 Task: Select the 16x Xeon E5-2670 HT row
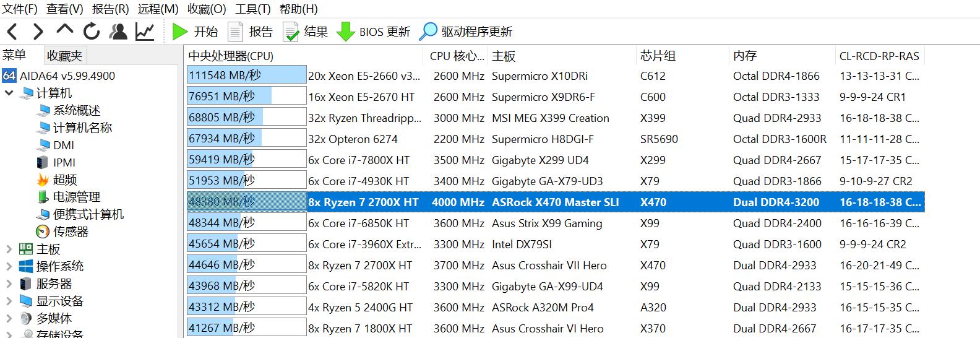[x=555, y=97]
